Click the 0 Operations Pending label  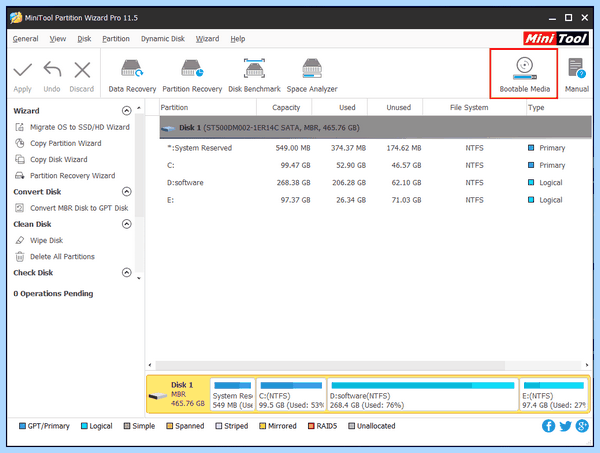coord(53,293)
